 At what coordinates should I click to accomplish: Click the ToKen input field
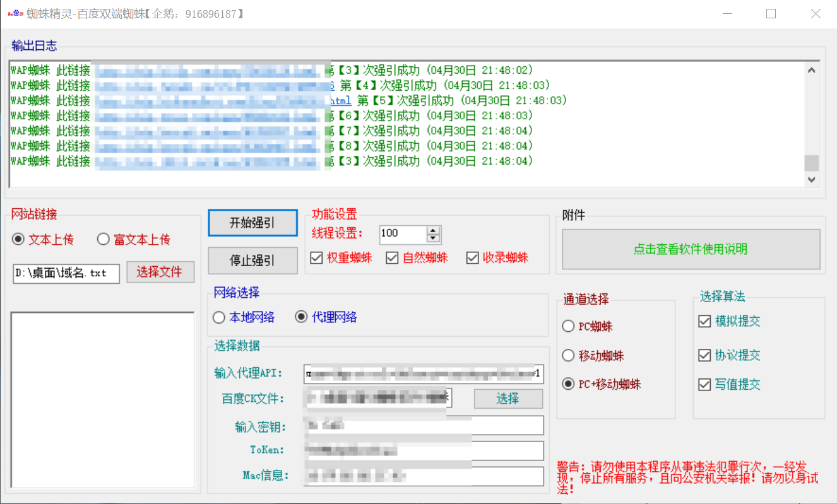423,450
